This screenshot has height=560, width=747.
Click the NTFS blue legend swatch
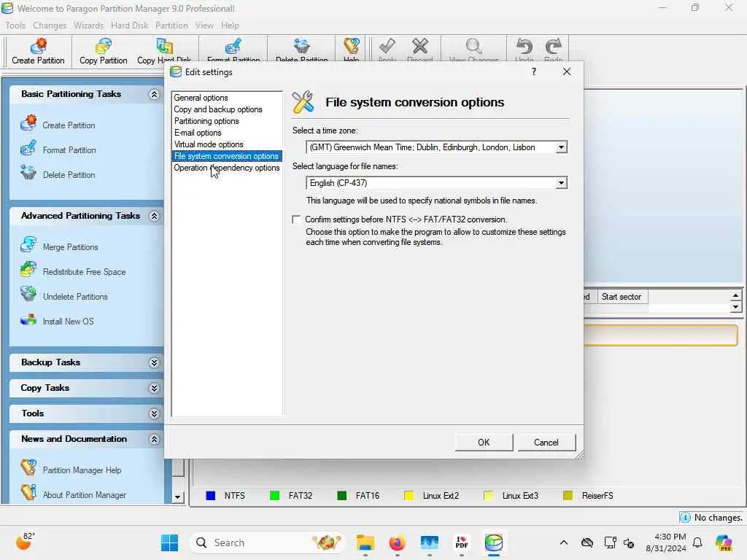point(211,496)
